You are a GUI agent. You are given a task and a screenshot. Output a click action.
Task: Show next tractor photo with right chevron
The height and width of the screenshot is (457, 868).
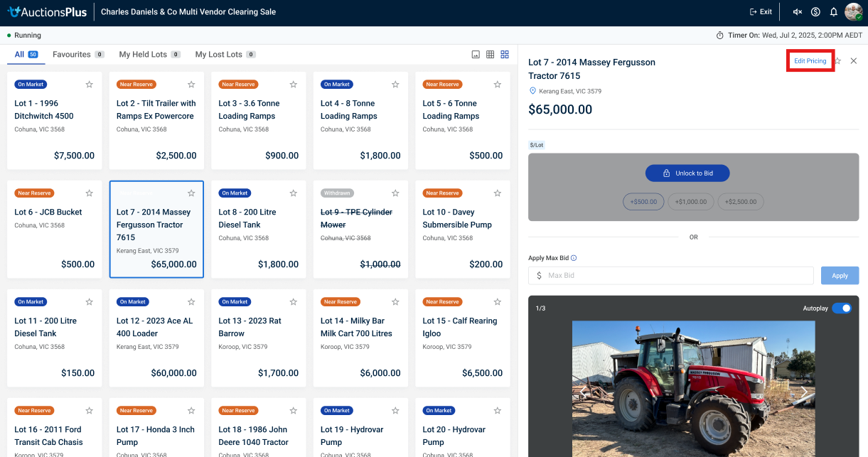805,391
